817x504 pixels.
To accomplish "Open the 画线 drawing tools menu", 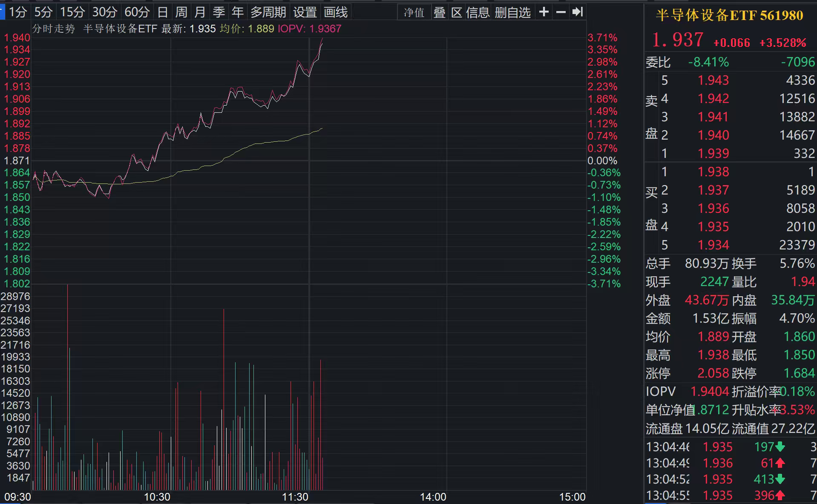I will tap(336, 12).
